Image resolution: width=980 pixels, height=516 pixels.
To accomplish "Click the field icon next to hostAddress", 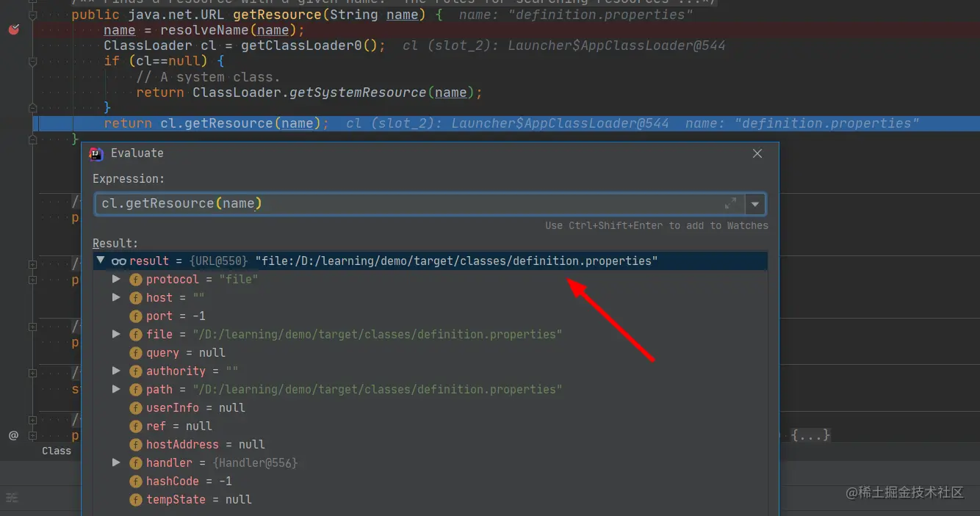I will (x=136, y=445).
